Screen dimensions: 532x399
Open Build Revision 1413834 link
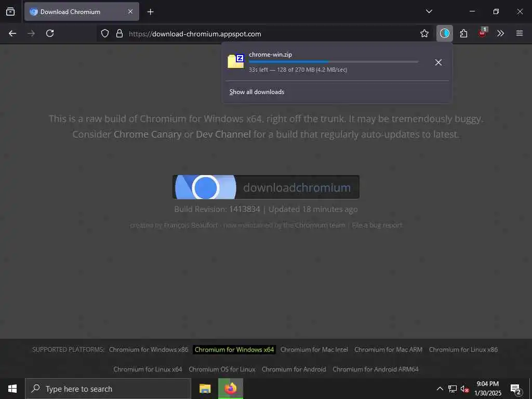pyautogui.click(x=244, y=209)
